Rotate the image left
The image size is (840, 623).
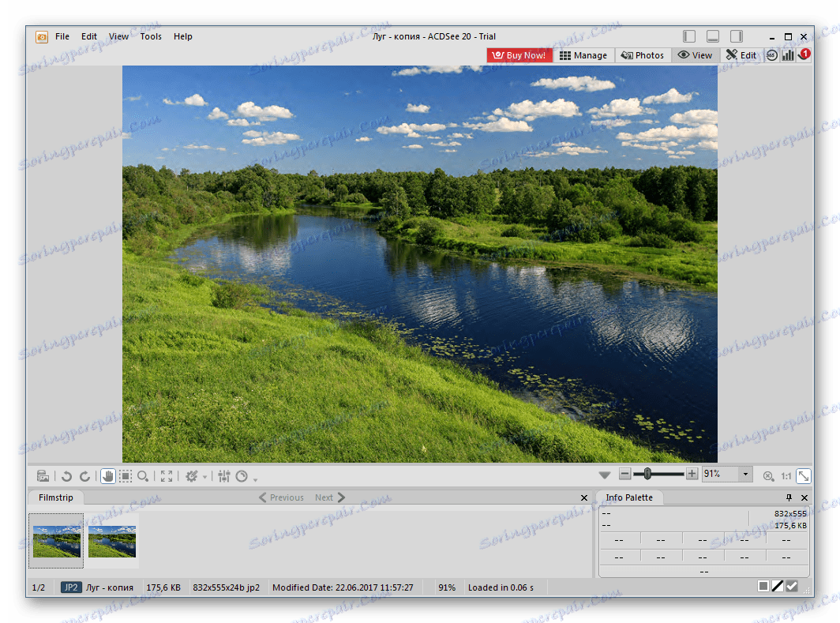point(67,476)
